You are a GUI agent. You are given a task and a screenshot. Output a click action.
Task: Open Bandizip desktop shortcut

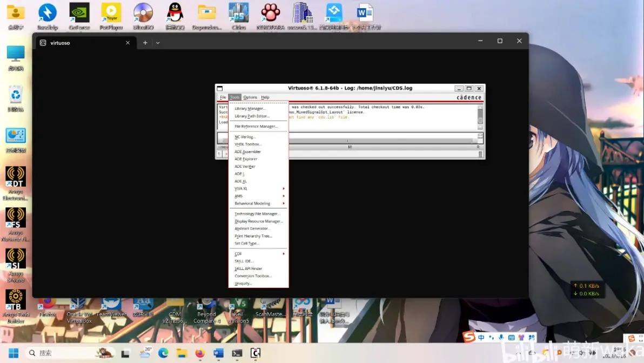(47, 16)
